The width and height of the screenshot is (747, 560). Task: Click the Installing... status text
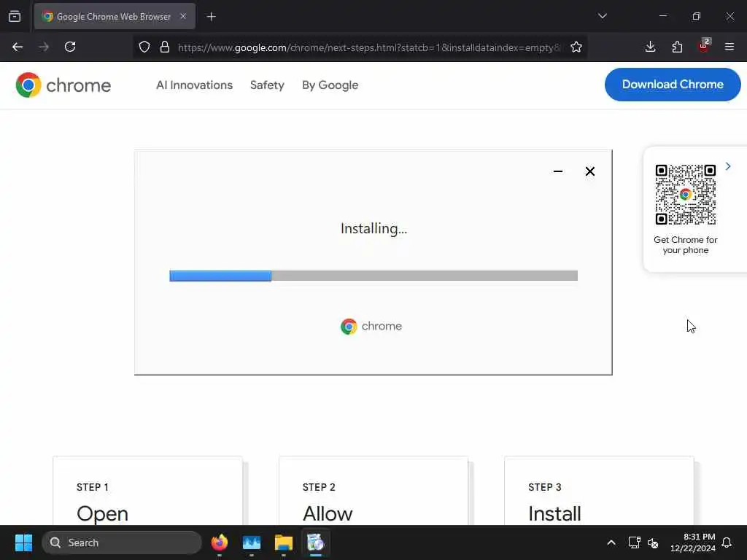coord(374,228)
